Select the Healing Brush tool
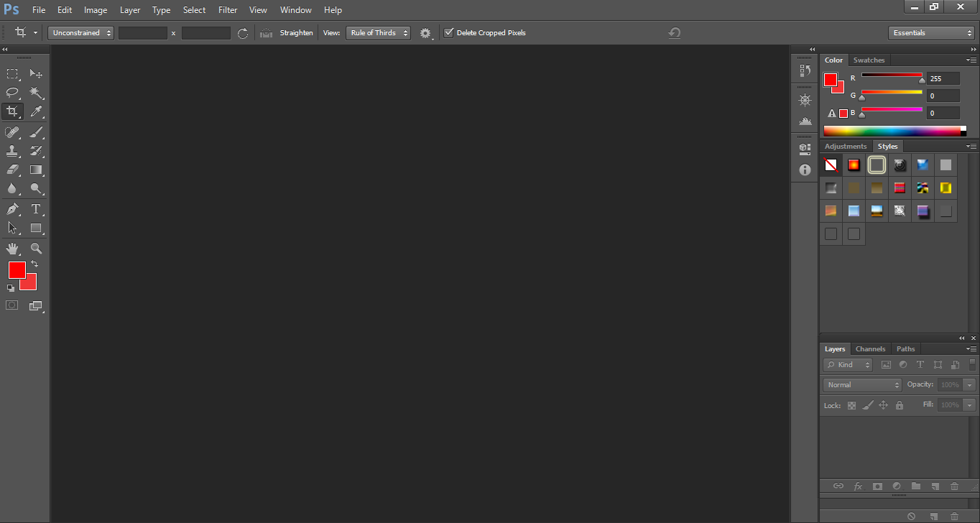This screenshot has width=980, height=523. click(12, 131)
